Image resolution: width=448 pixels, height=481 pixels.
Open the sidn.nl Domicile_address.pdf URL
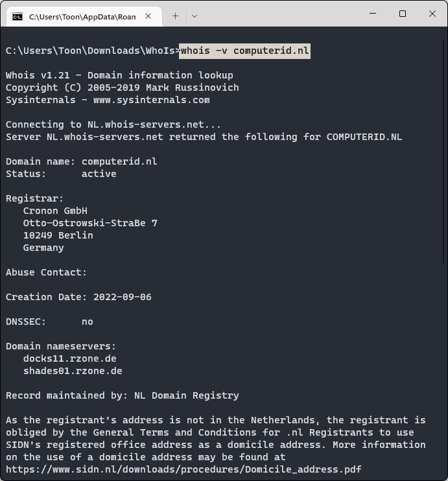click(183, 469)
